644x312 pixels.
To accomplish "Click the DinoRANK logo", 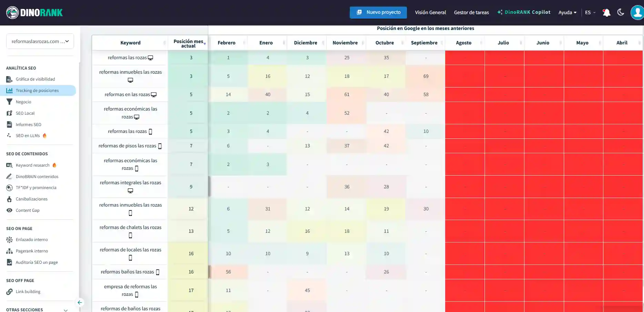I will (34, 13).
